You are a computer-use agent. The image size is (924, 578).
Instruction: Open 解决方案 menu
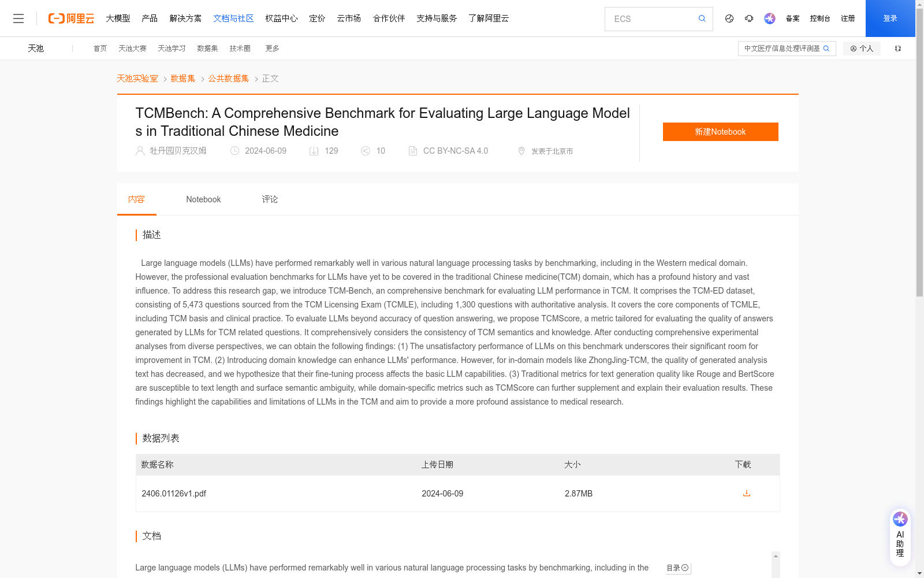click(x=185, y=18)
